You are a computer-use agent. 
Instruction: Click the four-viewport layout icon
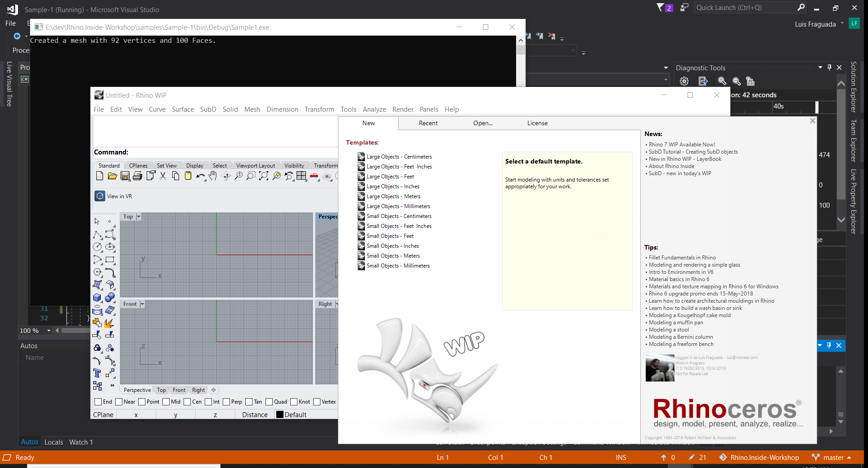click(x=301, y=176)
